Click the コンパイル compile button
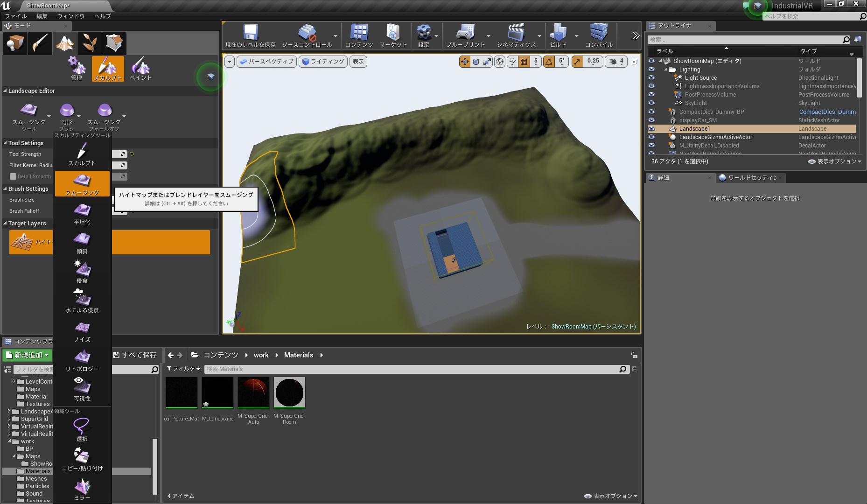The width and height of the screenshot is (867, 504). (x=599, y=35)
